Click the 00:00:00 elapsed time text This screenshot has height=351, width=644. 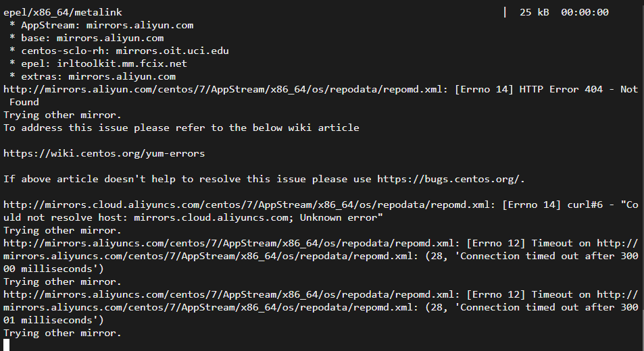[x=585, y=12]
